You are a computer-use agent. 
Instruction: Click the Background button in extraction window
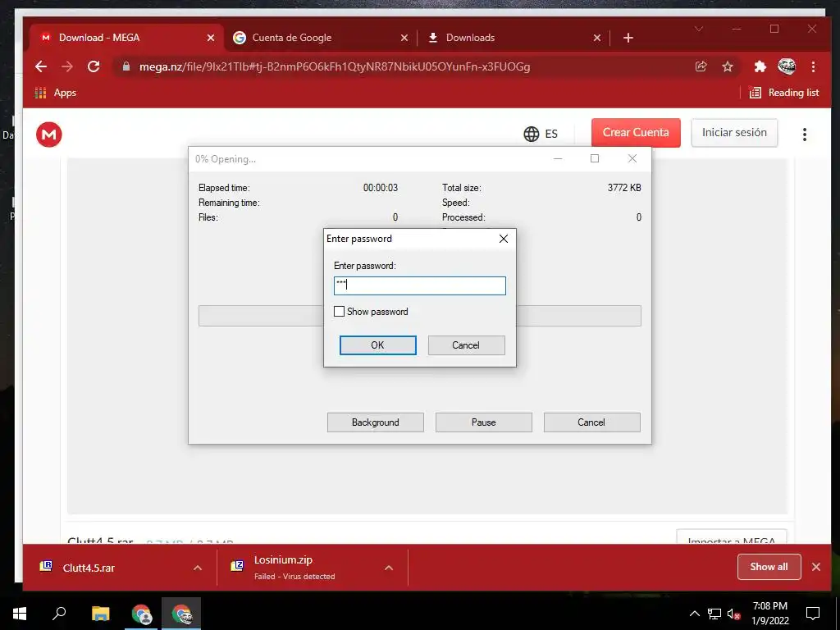[376, 422]
